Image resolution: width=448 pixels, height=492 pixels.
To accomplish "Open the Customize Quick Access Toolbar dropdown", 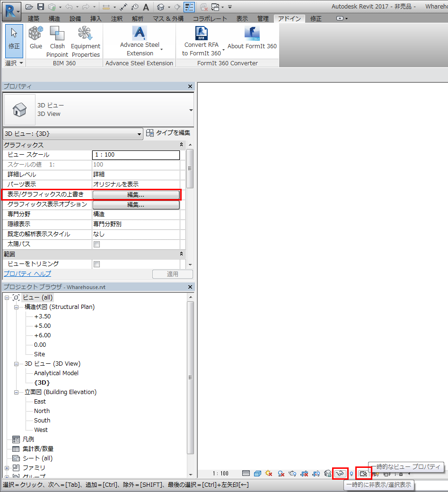I will 230,7.
